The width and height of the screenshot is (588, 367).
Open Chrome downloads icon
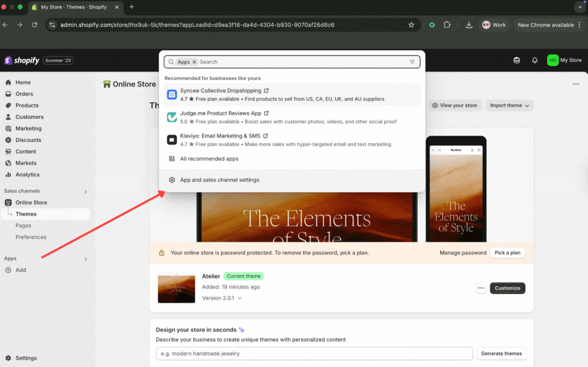pos(469,25)
